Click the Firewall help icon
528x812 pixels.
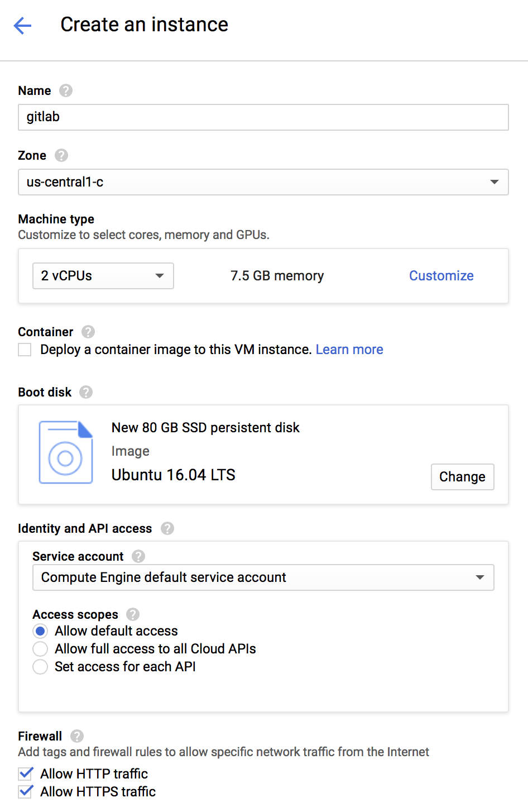click(77, 736)
